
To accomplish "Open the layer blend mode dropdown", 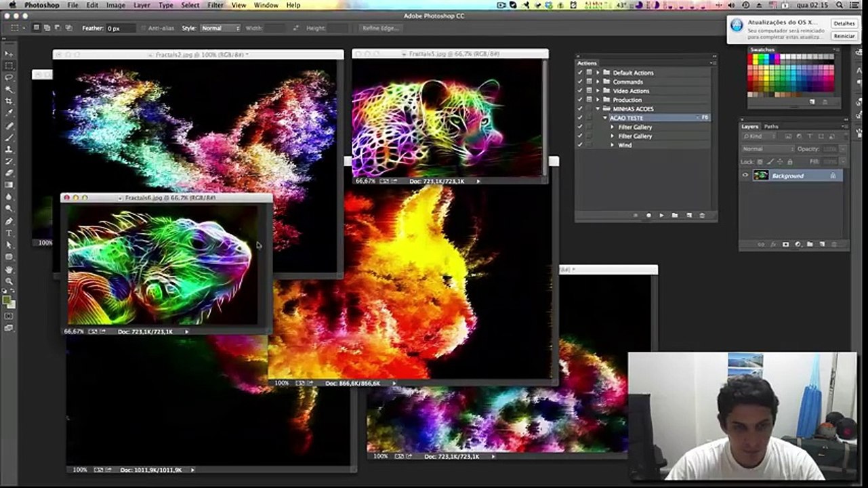I will point(767,148).
